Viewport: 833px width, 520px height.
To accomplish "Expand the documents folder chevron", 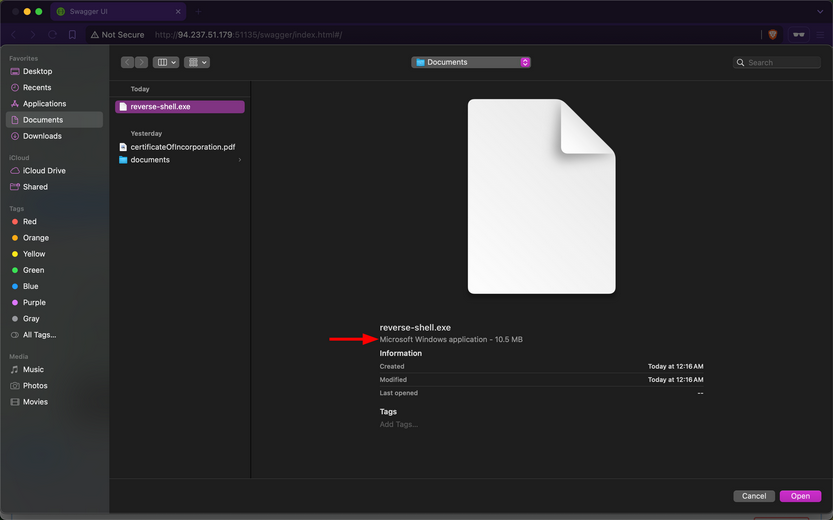I will 239,160.
